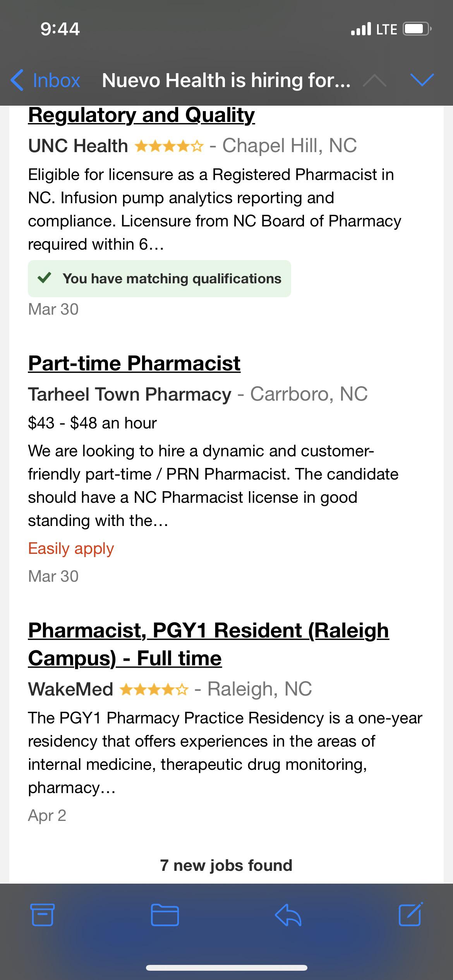
Task: Tap UNC Health star rating
Action: pos(169,146)
